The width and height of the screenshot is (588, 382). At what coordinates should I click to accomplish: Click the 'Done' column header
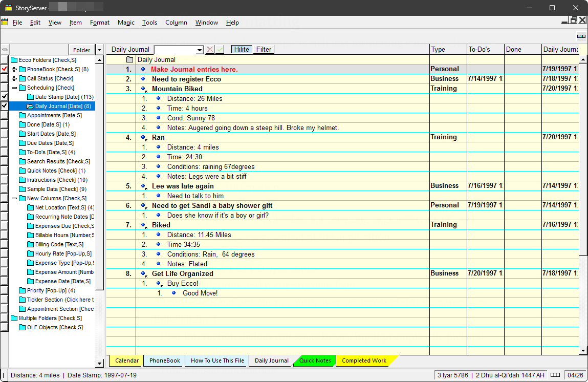(x=522, y=50)
